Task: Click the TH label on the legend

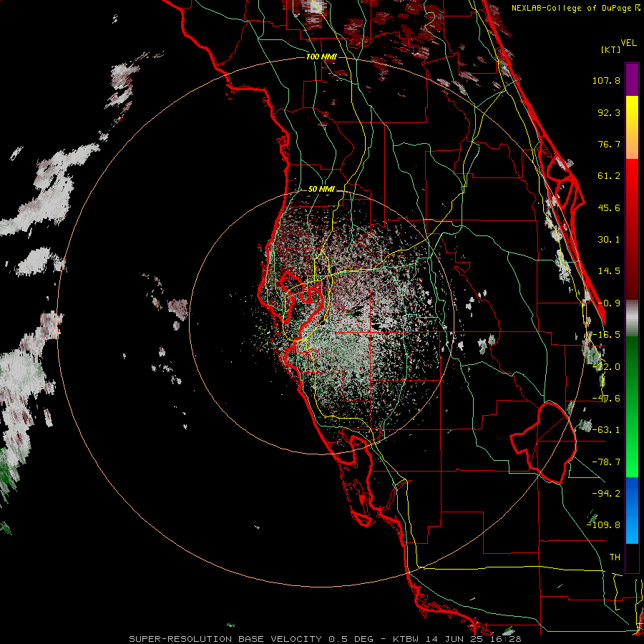Action: click(x=615, y=557)
